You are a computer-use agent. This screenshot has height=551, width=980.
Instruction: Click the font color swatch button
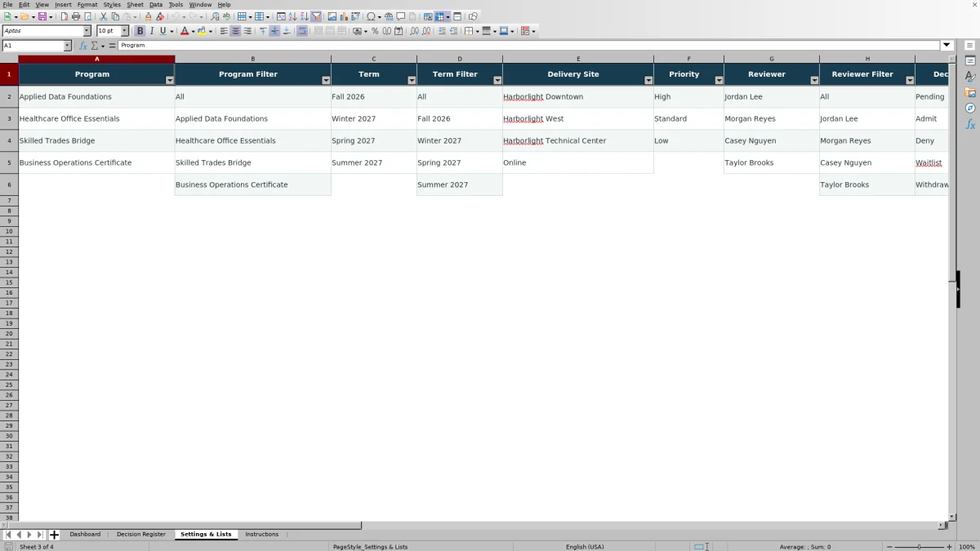coord(185,31)
